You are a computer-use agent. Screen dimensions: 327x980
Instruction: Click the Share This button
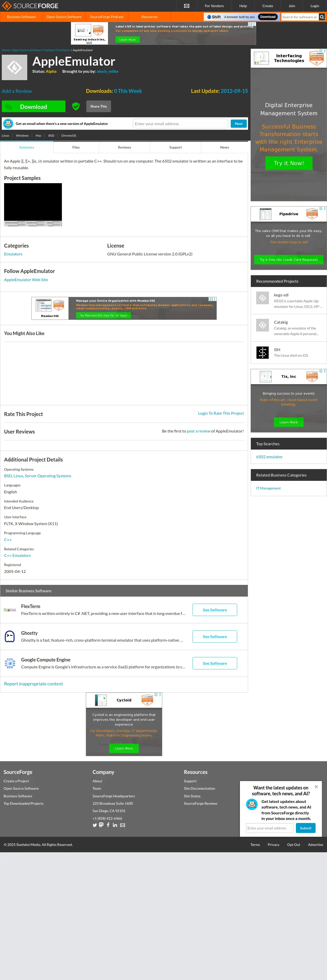coord(99,107)
